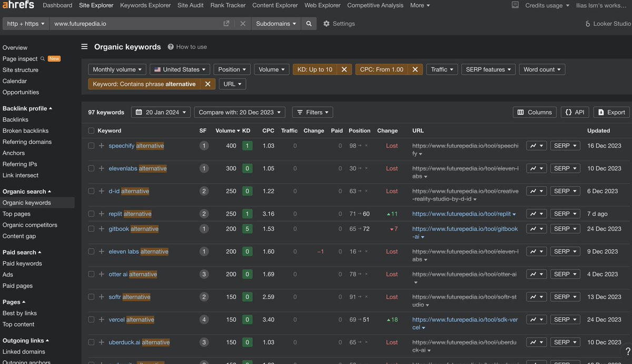
Task: Click the Ahrefs logo
Action: tap(17, 5)
